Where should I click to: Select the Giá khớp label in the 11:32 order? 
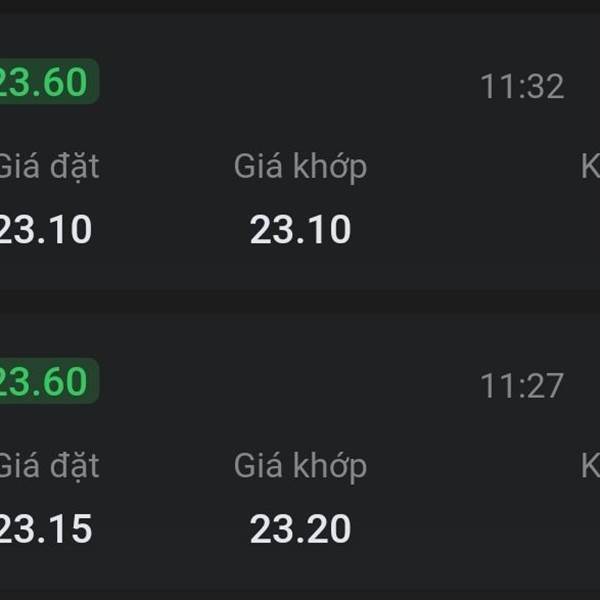(300, 167)
